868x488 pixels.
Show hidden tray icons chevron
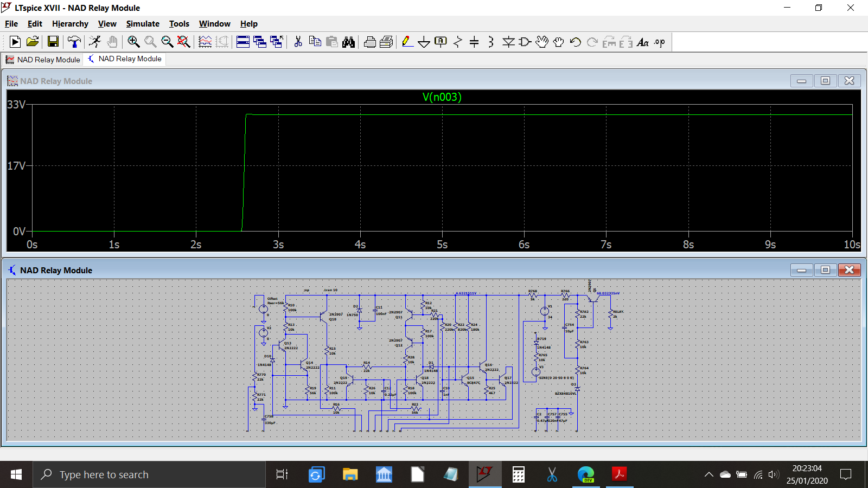pos(709,474)
